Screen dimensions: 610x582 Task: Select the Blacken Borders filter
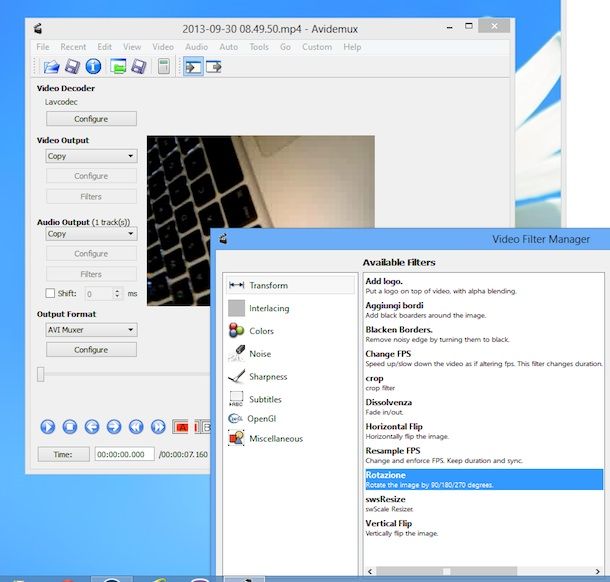click(x=484, y=334)
